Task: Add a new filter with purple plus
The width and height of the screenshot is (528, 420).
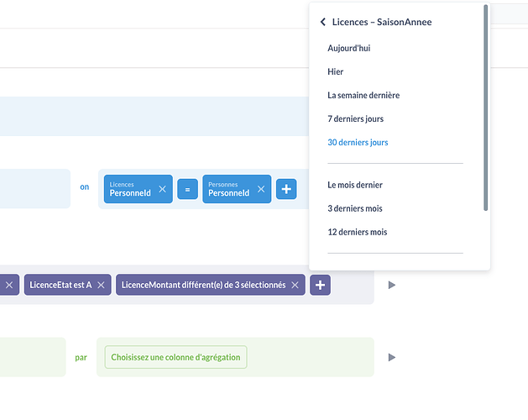Action: (x=320, y=285)
